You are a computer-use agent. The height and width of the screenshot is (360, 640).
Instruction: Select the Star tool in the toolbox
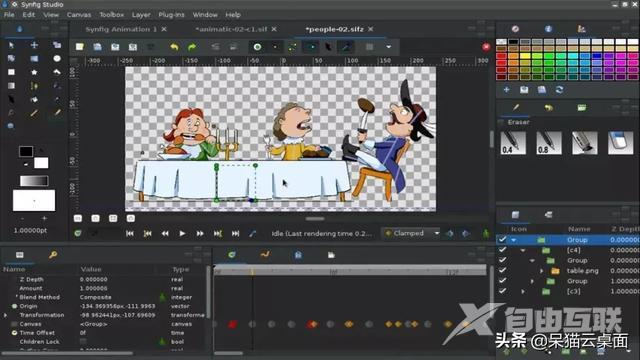[34, 72]
